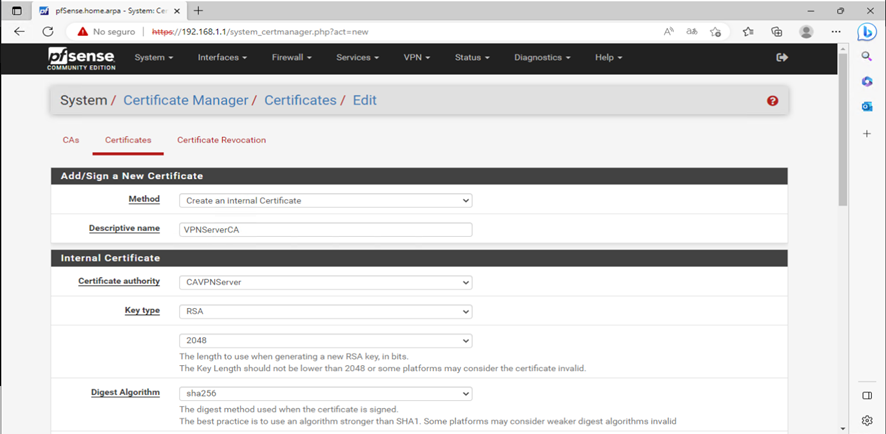This screenshot has width=886, height=434.
Task: Open the Digest Algorithm dropdown showing sha256
Action: point(325,393)
